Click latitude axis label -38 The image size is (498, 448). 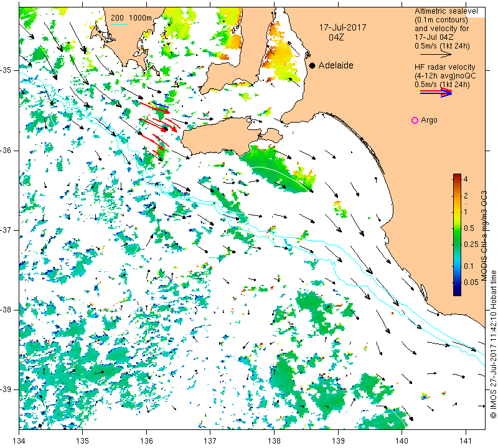coord(6,310)
